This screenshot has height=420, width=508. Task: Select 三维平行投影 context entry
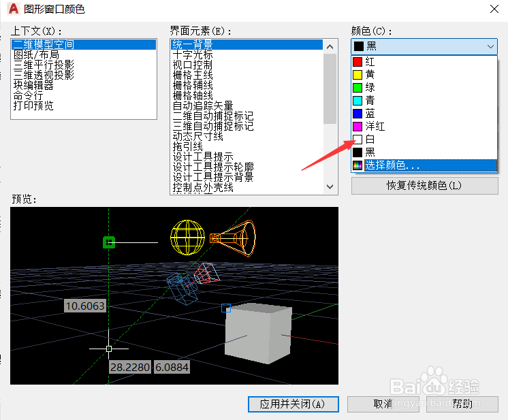(x=84, y=65)
